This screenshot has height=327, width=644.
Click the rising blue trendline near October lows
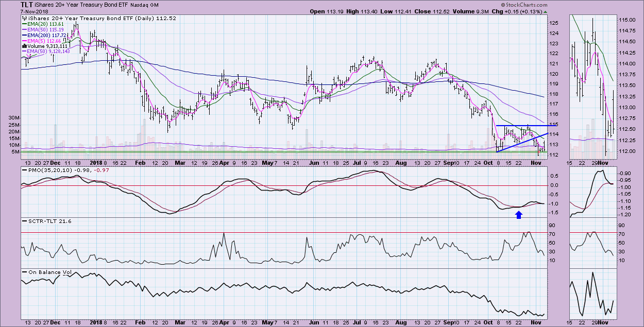tap(520, 143)
